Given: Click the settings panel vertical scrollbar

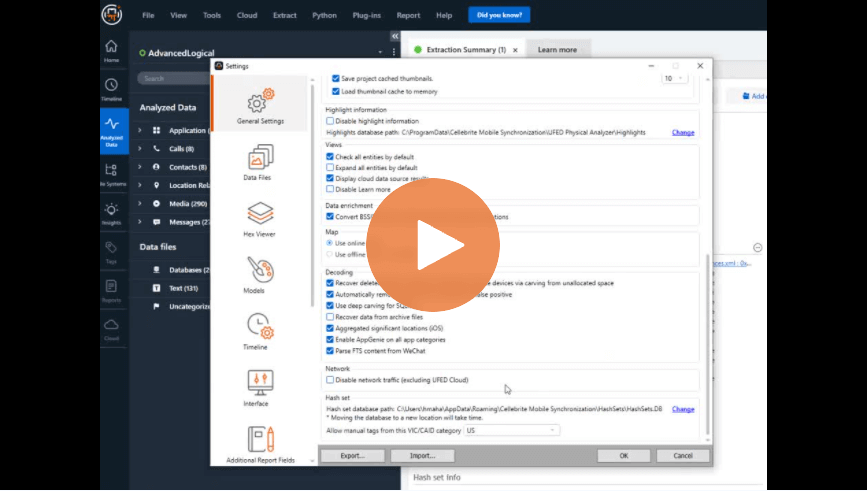Looking at the screenshot, I should tap(708, 343).
